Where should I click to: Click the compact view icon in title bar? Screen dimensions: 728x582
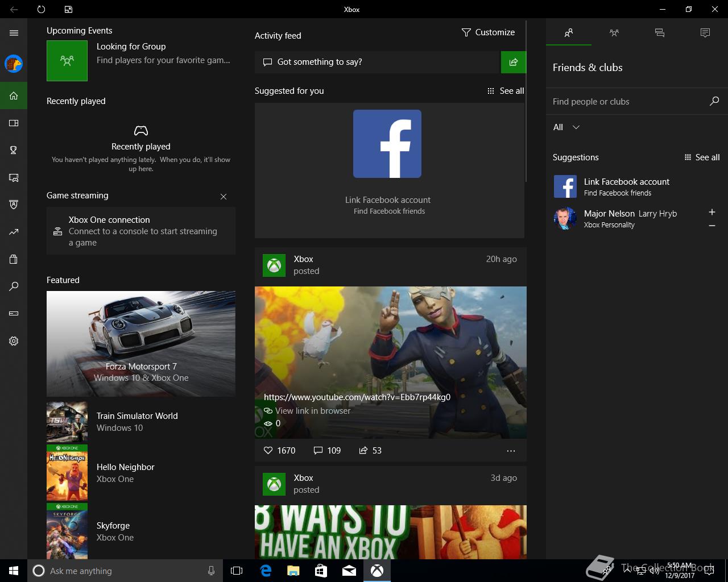pyautogui.click(x=68, y=9)
